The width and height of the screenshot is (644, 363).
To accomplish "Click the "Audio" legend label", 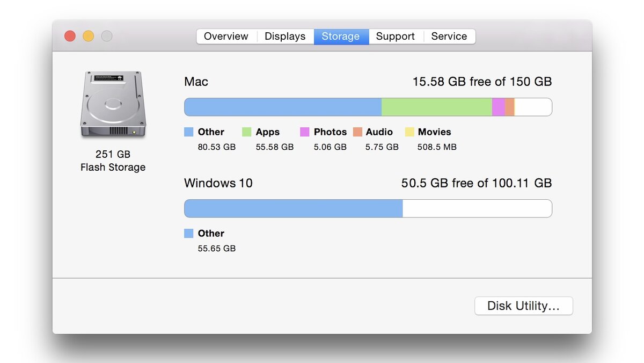I will tap(379, 132).
